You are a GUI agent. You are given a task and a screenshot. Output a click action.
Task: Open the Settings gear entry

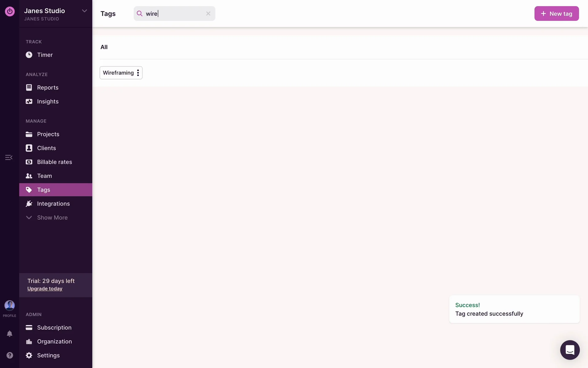[48, 355]
